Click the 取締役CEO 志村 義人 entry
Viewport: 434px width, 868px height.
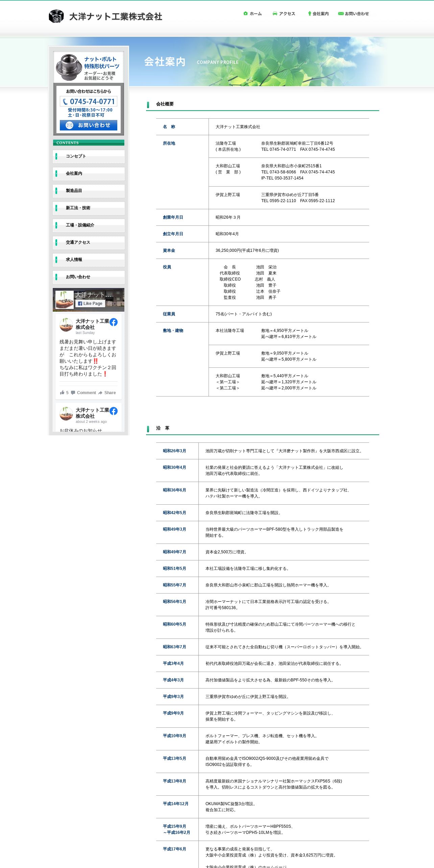click(x=247, y=279)
